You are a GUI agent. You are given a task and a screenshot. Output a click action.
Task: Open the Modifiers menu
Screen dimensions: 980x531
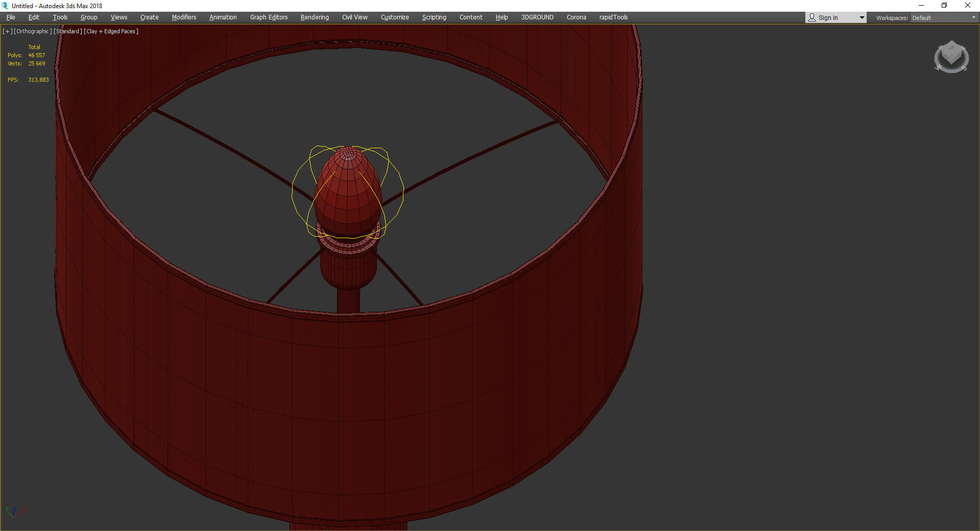click(184, 17)
